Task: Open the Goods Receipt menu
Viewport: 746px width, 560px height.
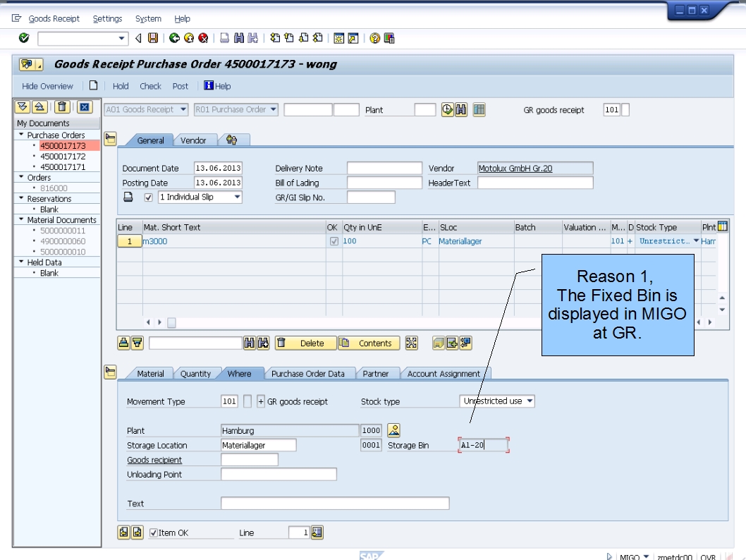Action: [54, 18]
